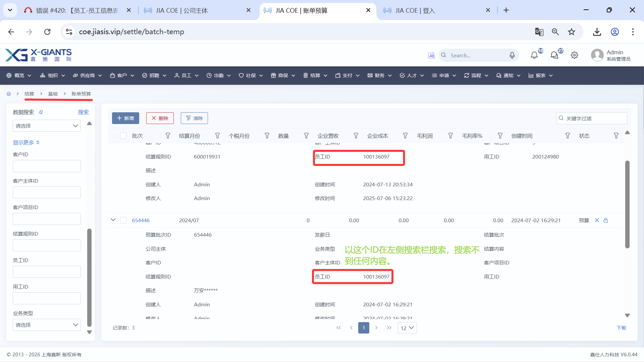
Task: Click the microphone voice search icon
Action: 512,55
